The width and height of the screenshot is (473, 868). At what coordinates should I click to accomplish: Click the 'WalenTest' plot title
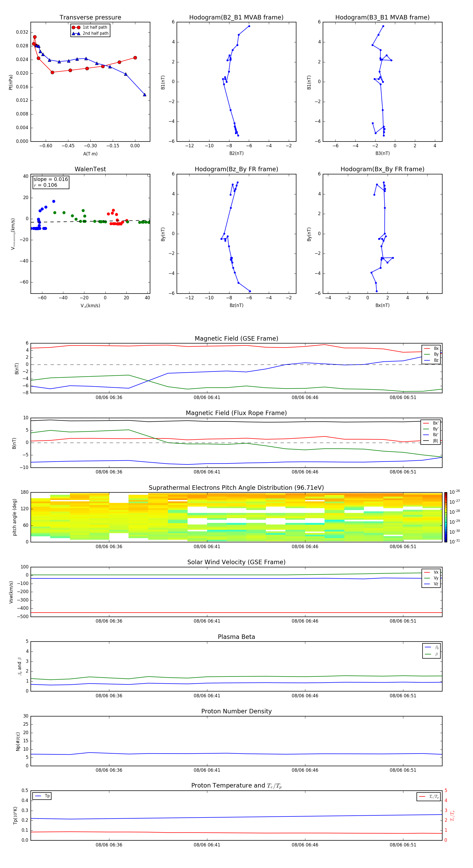click(90, 169)
